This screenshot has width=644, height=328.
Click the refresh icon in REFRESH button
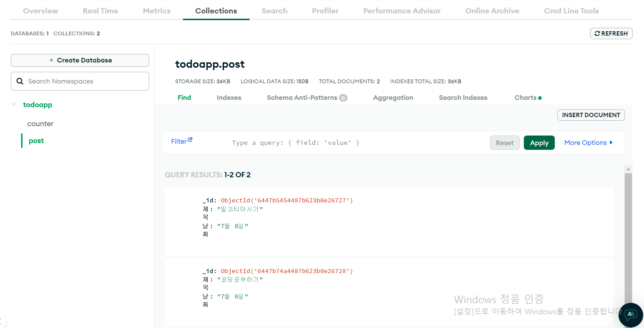(597, 34)
